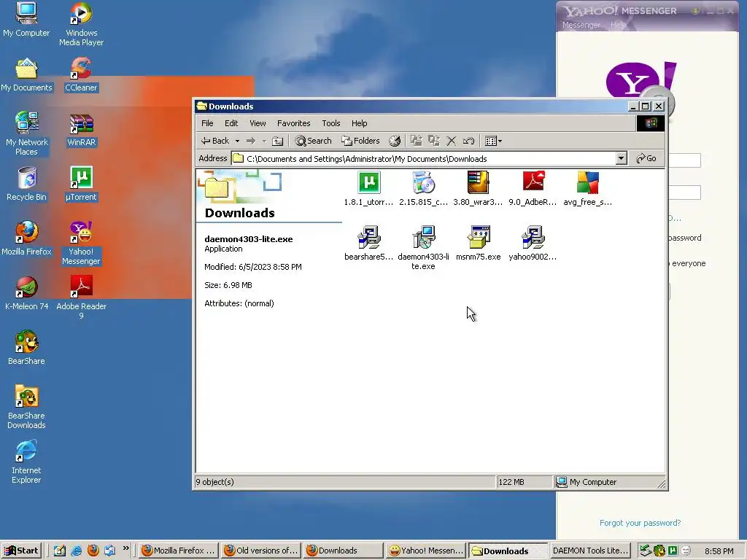Open the Help menu in Downloads window
The width and height of the screenshot is (747, 560).
coord(359,123)
